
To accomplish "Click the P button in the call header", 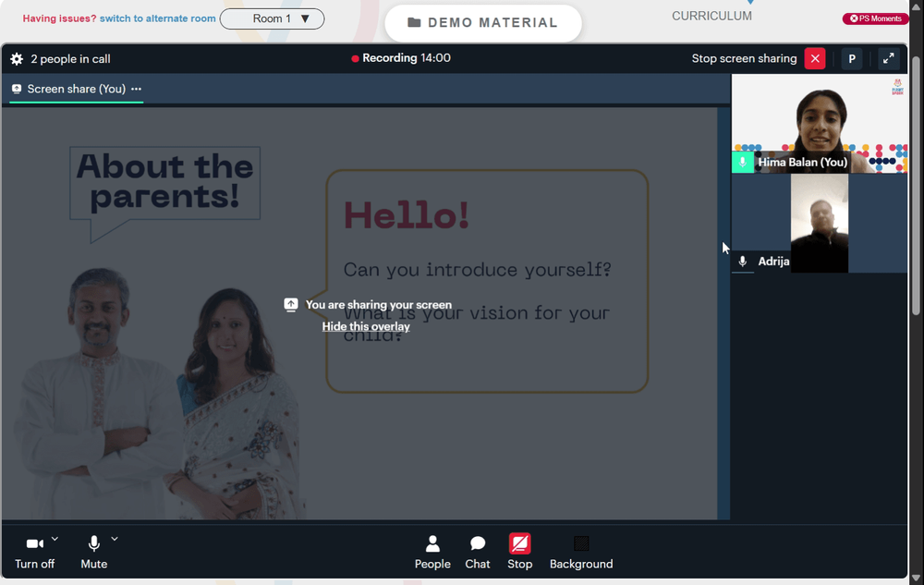I will click(x=852, y=58).
